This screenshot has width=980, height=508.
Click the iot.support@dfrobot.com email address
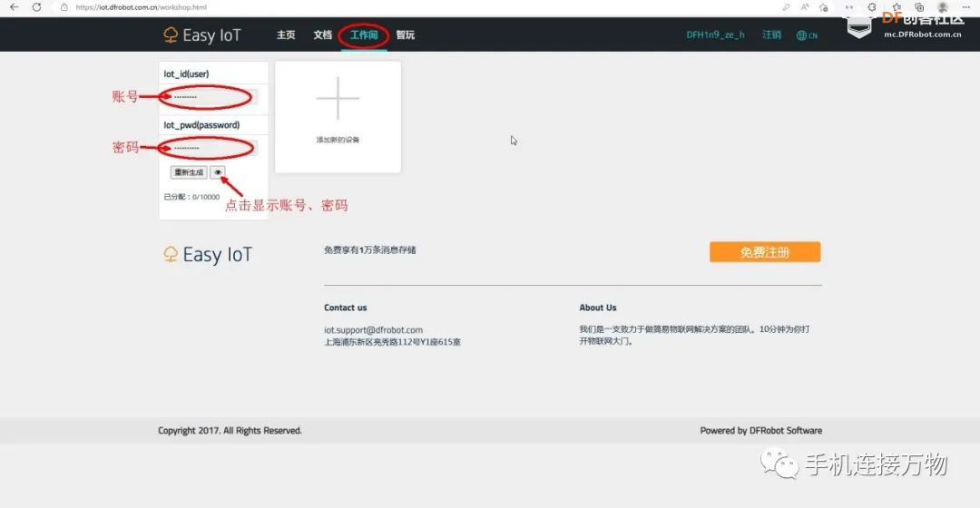[373, 330]
